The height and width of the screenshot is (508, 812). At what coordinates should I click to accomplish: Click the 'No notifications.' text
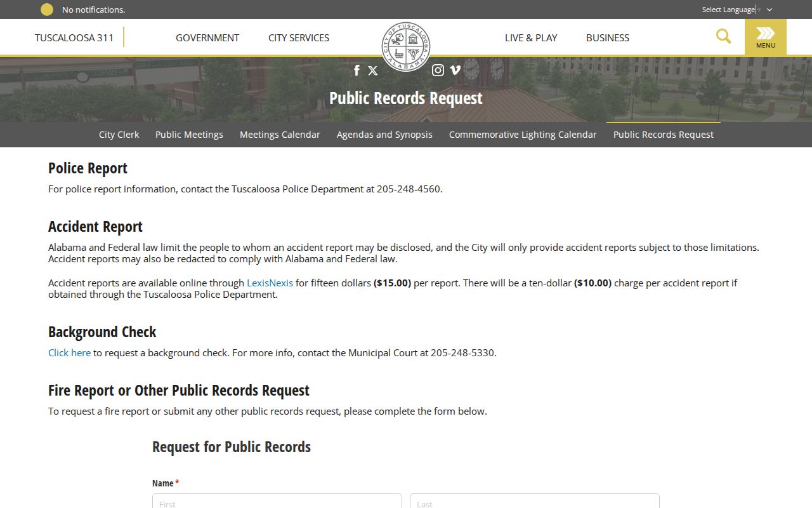pos(93,10)
